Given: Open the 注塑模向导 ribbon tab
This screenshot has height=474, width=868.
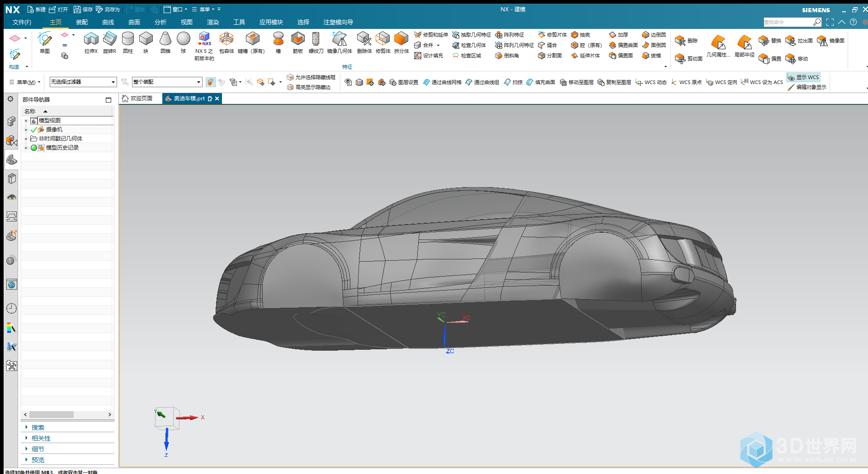Looking at the screenshot, I should (338, 22).
